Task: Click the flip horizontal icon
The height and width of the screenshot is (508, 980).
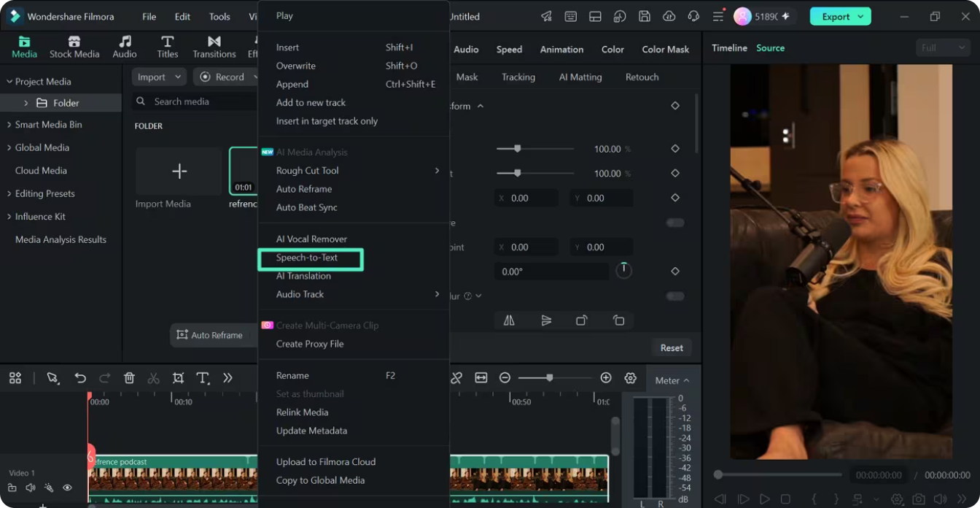Action: pyautogui.click(x=509, y=320)
